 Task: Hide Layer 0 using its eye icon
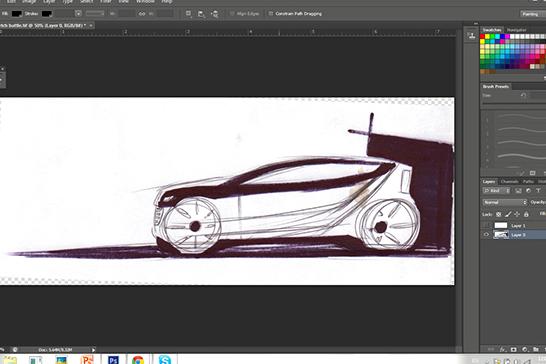click(486, 235)
